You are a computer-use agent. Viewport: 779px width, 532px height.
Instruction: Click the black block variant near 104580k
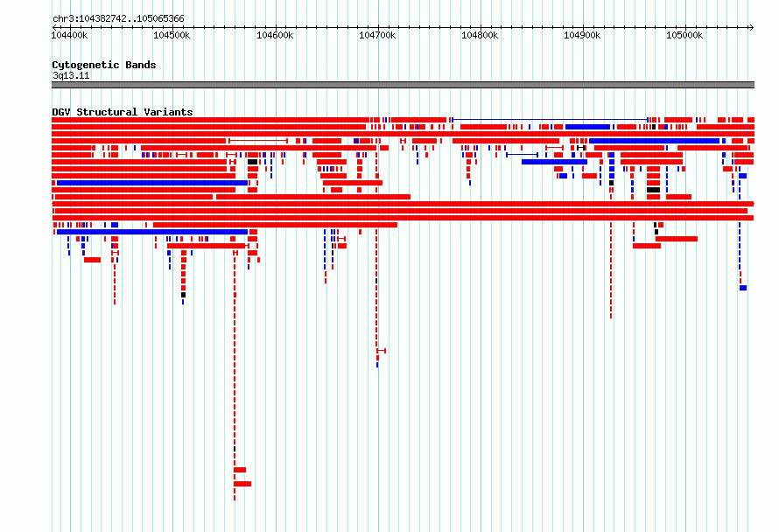tap(252, 162)
